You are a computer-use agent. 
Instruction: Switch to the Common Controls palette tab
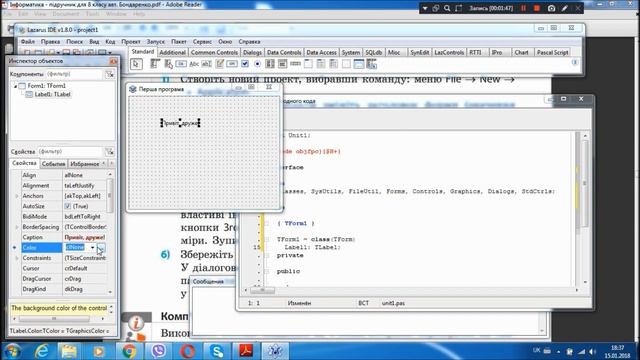click(214, 53)
